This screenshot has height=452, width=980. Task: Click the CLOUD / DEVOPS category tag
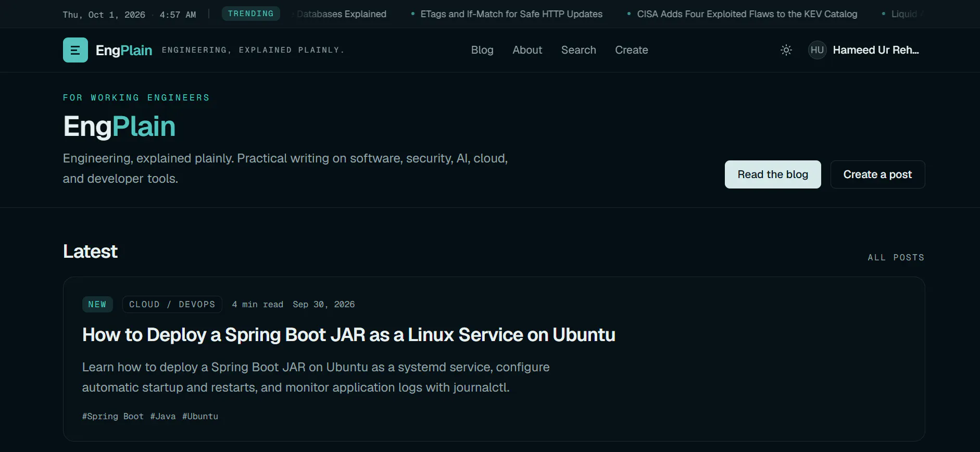(x=172, y=304)
